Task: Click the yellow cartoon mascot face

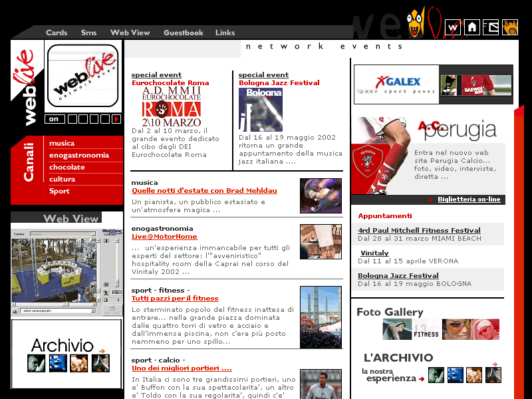Action: (415, 23)
